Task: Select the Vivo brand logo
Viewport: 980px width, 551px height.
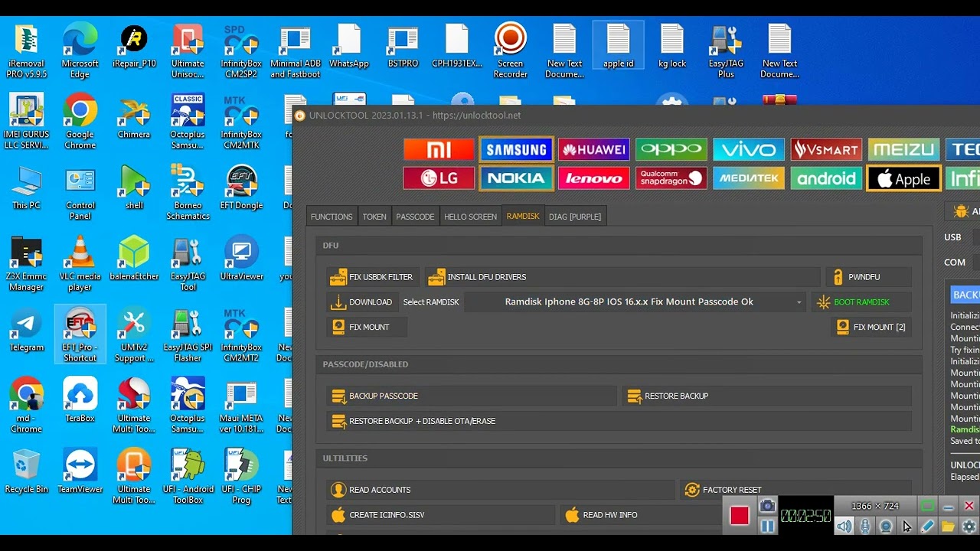Action: tap(749, 150)
